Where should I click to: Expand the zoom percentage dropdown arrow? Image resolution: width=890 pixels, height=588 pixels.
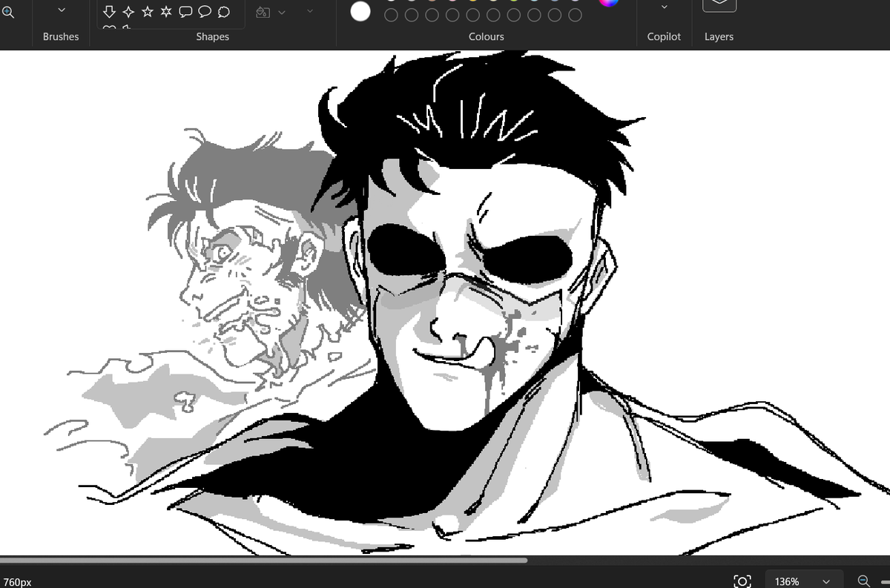pyautogui.click(x=826, y=581)
